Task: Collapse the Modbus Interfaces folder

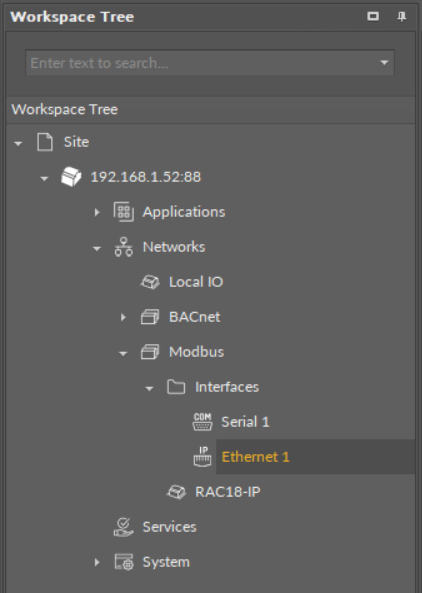Action: click(149, 388)
